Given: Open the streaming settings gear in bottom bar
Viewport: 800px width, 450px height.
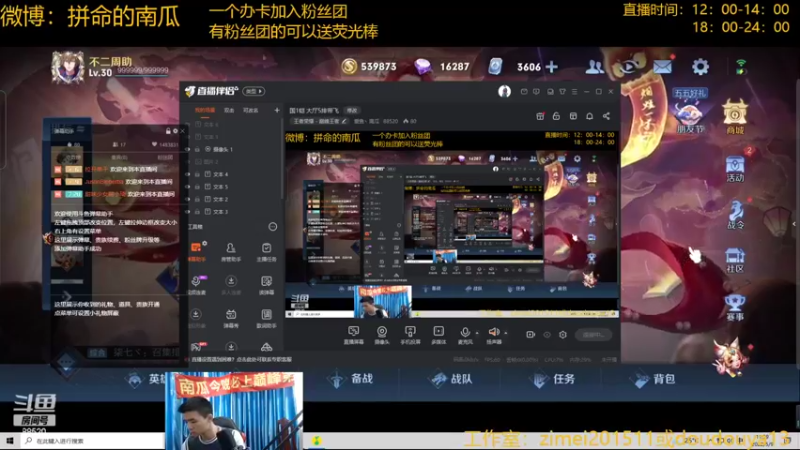Looking at the screenshot, I should click(x=563, y=335).
